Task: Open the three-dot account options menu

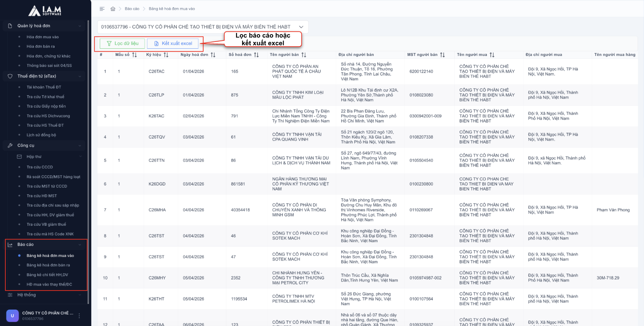Action: coord(79,316)
